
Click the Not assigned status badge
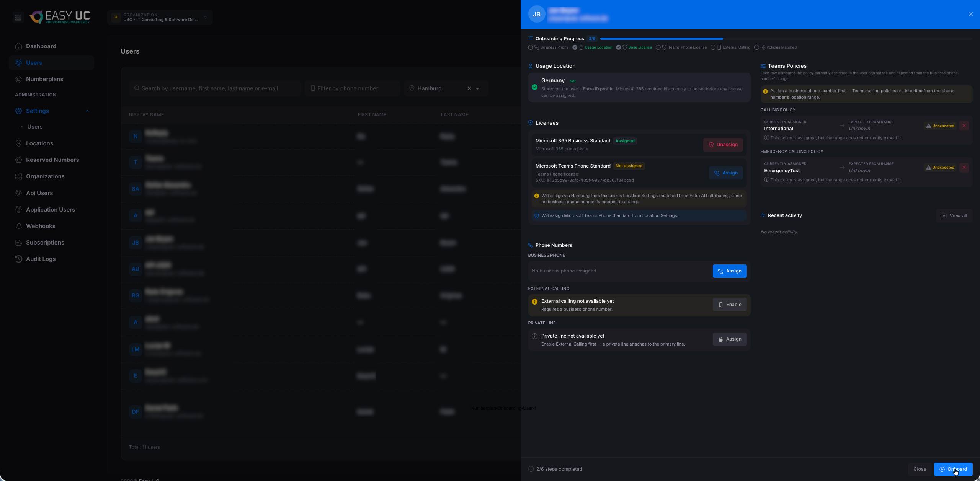629,166
